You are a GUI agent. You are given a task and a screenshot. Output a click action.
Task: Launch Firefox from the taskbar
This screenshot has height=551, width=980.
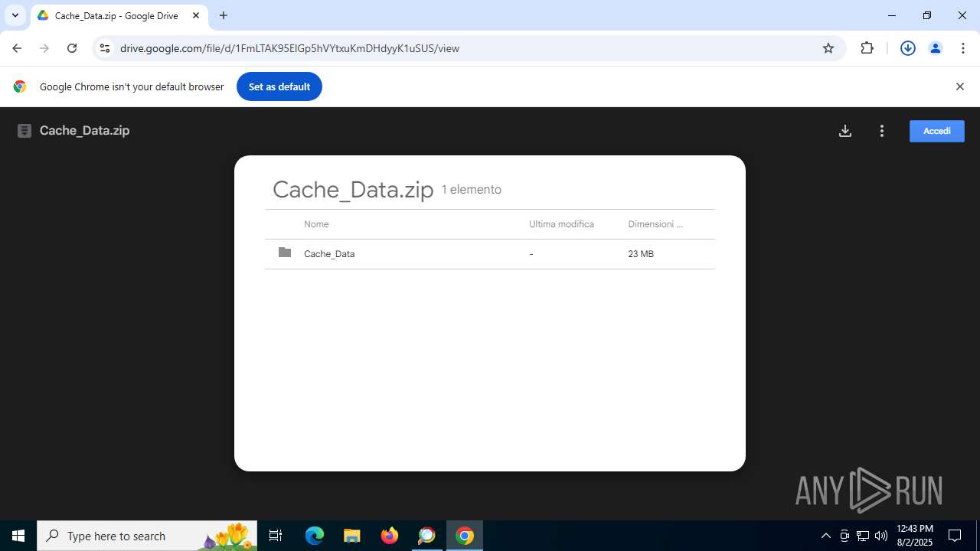[x=390, y=536]
